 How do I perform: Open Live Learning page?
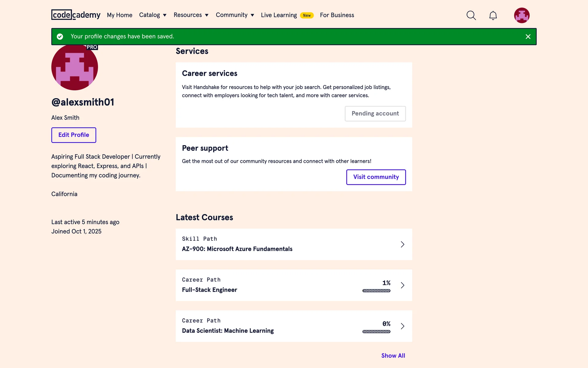click(x=279, y=15)
